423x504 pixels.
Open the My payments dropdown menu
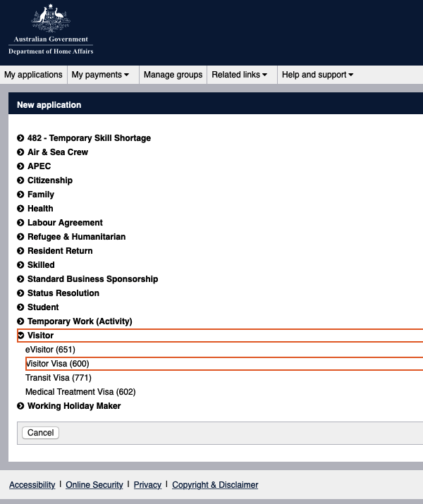[100, 75]
